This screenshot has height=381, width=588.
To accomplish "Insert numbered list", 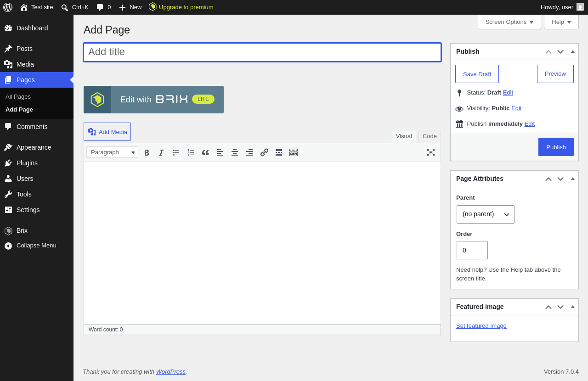I will 191,152.
